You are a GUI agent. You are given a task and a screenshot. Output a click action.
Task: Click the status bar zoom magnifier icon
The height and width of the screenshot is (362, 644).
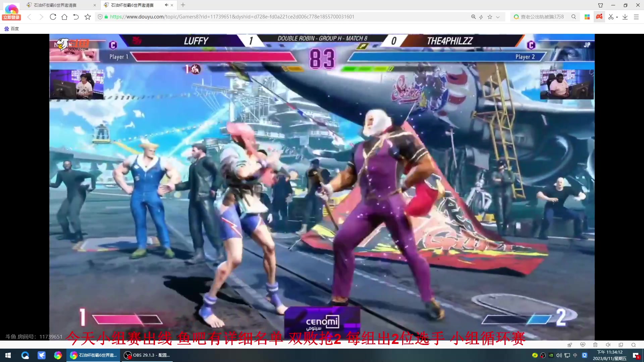(x=634, y=345)
